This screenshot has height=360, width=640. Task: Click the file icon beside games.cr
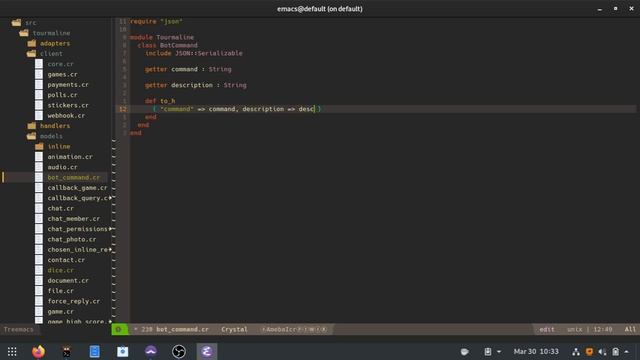[x=39, y=74]
